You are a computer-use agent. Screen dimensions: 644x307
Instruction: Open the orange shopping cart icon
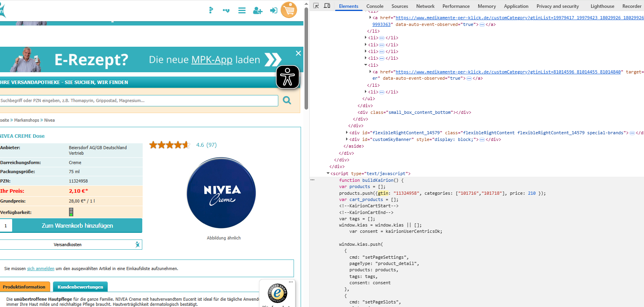click(289, 10)
